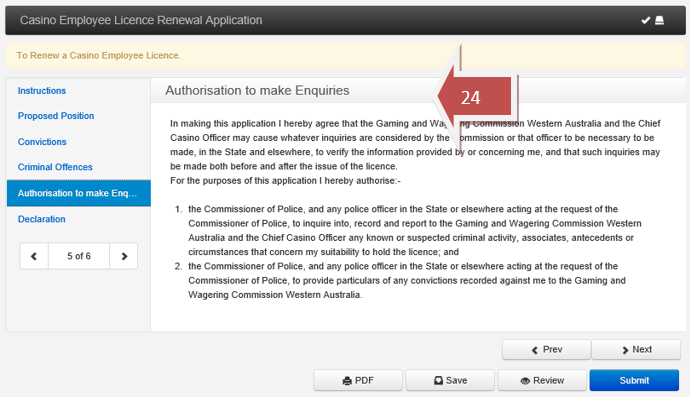Click the red arrow marker labeled 24
This screenshot has width=690, height=399.
(475, 97)
